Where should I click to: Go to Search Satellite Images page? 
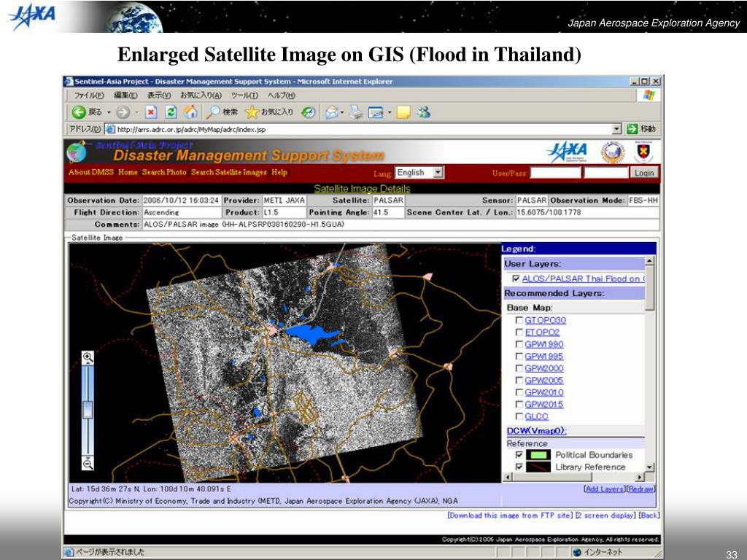coord(228,172)
